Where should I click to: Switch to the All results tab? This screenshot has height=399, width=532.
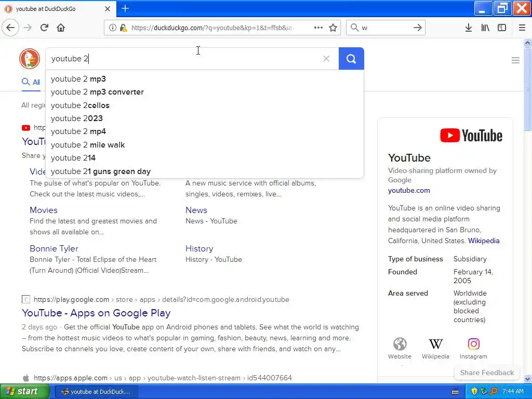pyautogui.click(x=31, y=82)
